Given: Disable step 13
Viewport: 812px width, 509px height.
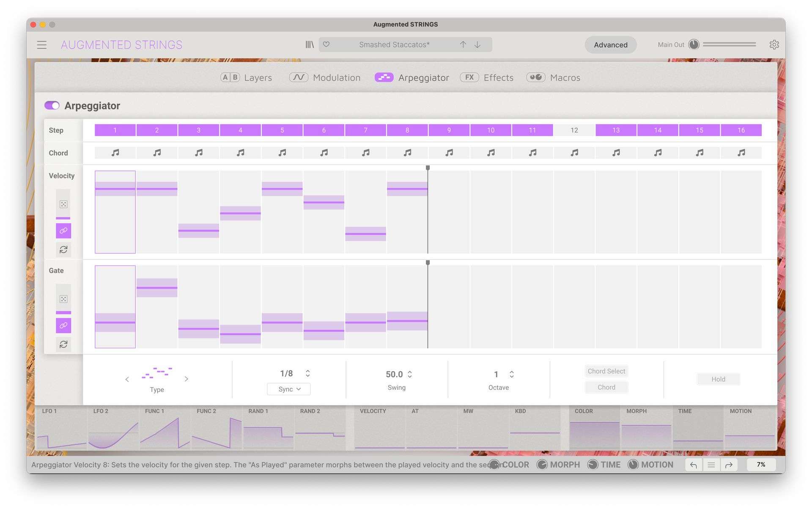Looking at the screenshot, I should coord(616,130).
